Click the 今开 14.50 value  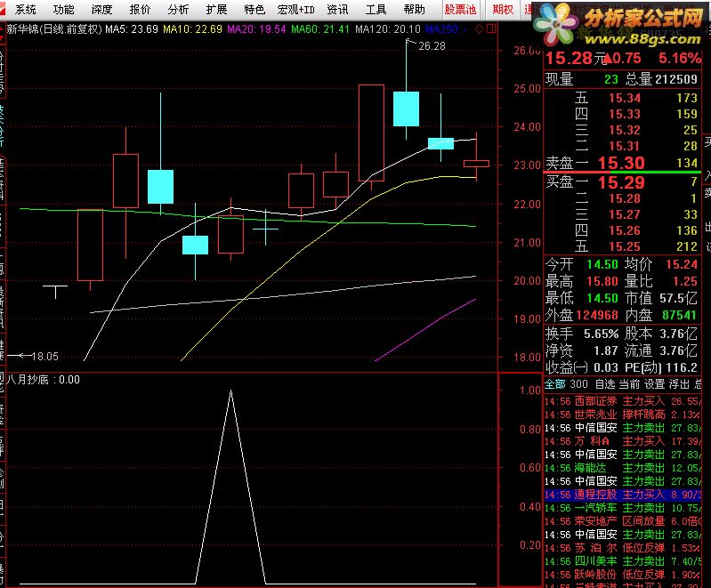[x=602, y=264]
